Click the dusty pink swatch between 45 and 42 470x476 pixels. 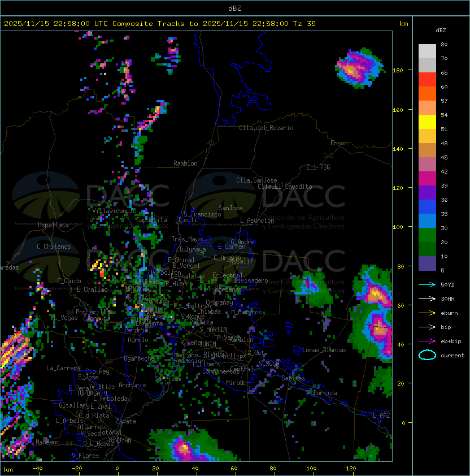pos(427,165)
